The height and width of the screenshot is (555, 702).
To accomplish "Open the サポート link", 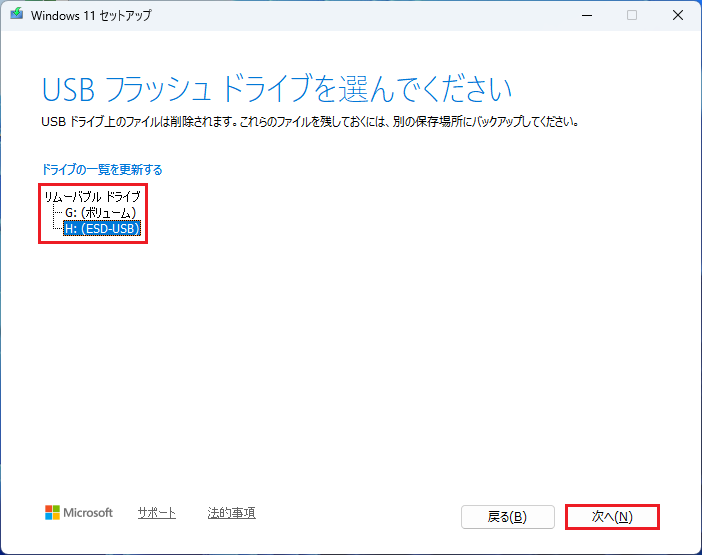I will point(157,513).
